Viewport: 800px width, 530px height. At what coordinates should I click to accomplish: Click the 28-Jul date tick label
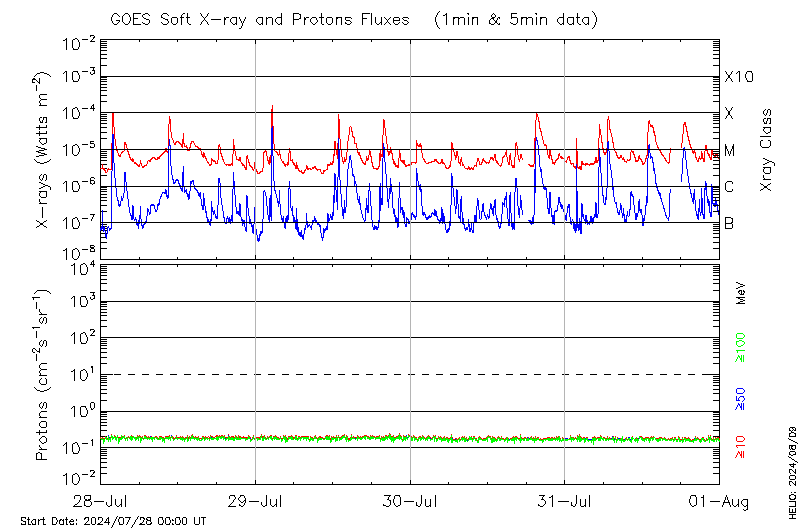point(100,501)
